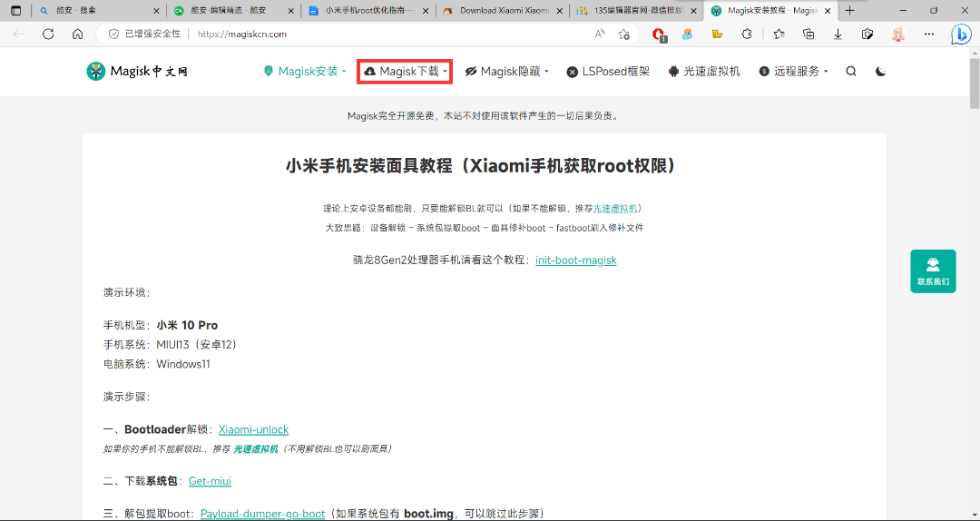Image resolution: width=980 pixels, height=521 pixels.
Task: Open the yellow cat extension icon
Action: 717,34
